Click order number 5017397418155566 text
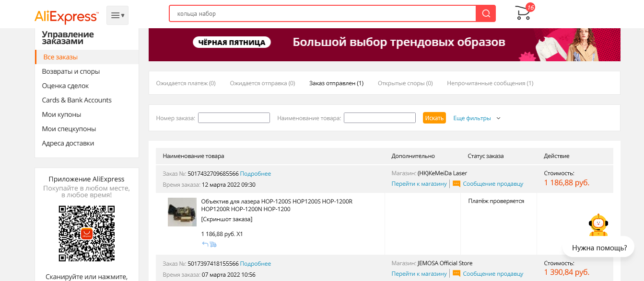The height and width of the screenshot is (281, 644). [x=213, y=264]
